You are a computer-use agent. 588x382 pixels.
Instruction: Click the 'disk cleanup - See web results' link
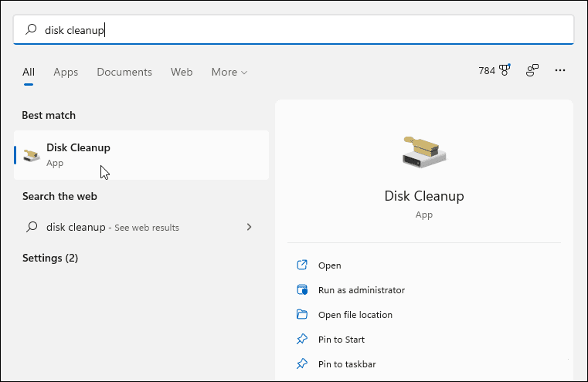(112, 228)
